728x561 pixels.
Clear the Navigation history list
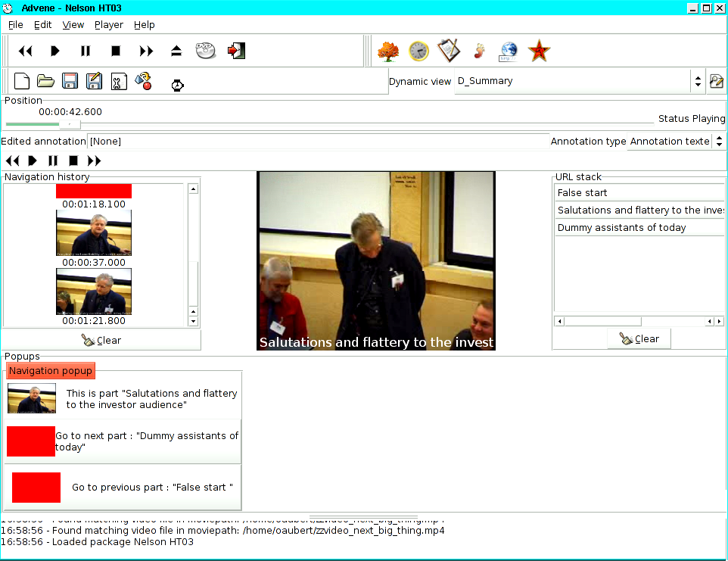coord(101,340)
